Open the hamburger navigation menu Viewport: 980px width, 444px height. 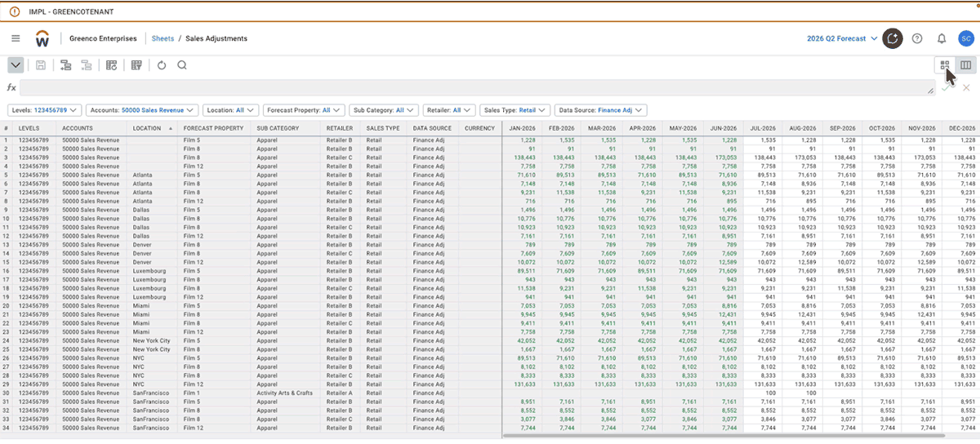pos(16,38)
